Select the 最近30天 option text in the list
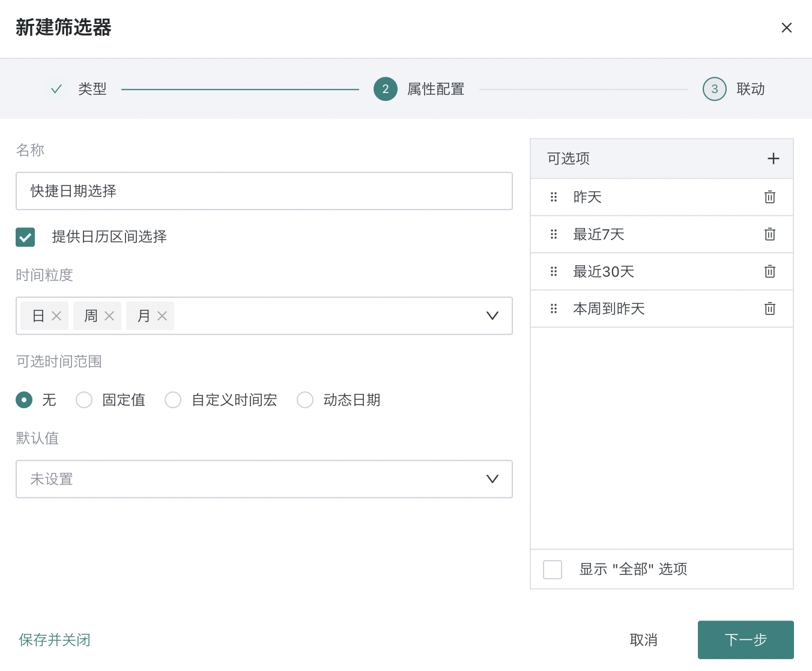Viewport: 812px width, 671px height. (604, 271)
